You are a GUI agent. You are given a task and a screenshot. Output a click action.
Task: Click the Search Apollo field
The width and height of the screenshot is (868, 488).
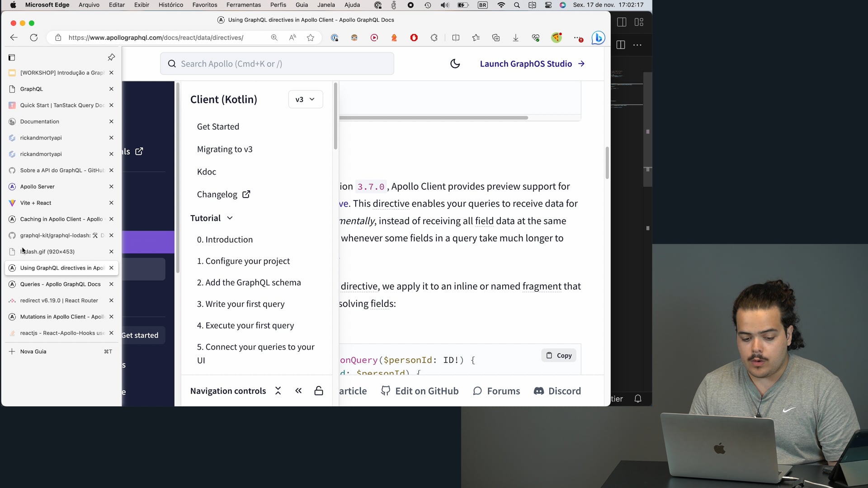(277, 64)
